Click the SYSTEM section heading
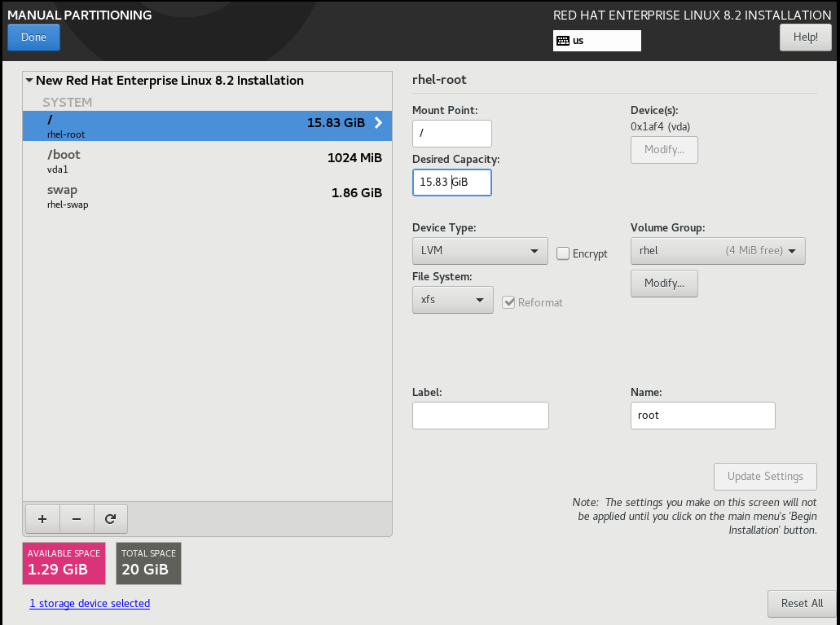This screenshot has height=625, width=840. pyautogui.click(x=68, y=103)
